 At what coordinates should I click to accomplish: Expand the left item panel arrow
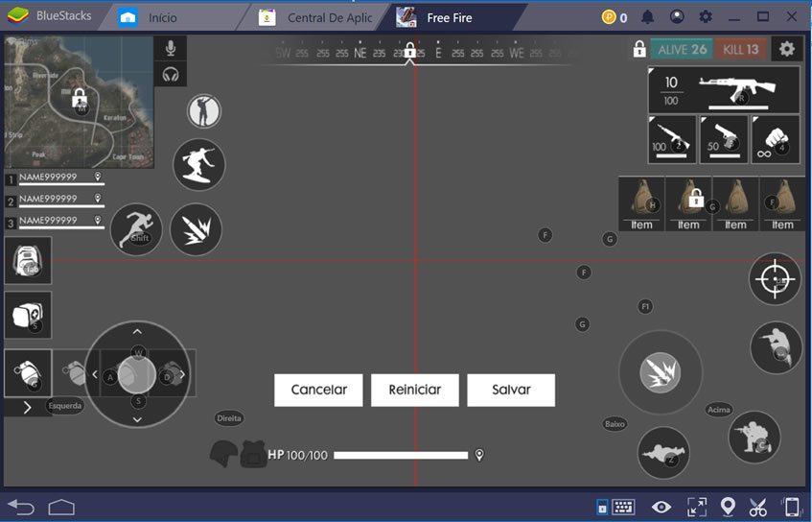[x=27, y=407]
